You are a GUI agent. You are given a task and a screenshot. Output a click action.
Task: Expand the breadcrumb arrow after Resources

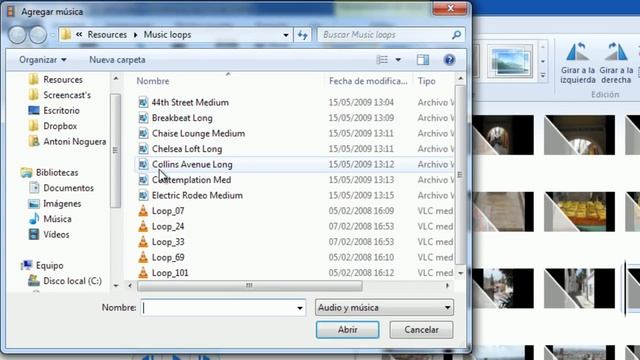[x=136, y=35]
